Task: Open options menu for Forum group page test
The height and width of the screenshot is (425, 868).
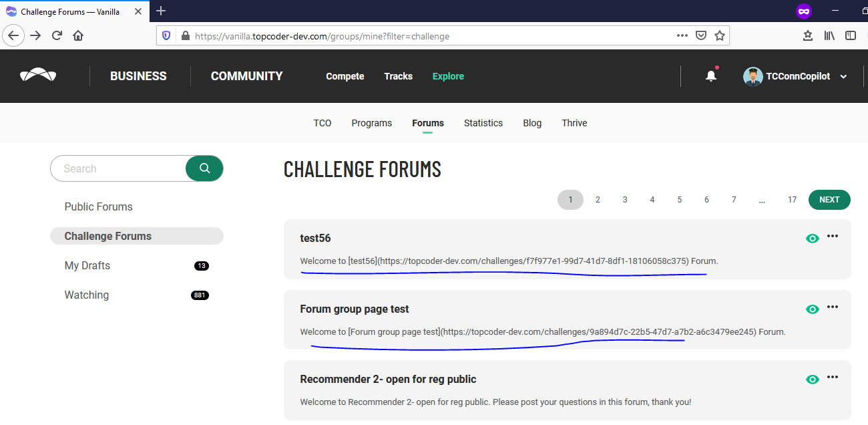Action: [x=833, y=307]
